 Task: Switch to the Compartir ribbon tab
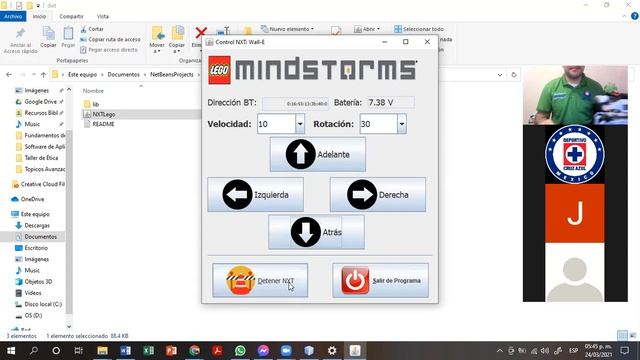coord(71,16)
